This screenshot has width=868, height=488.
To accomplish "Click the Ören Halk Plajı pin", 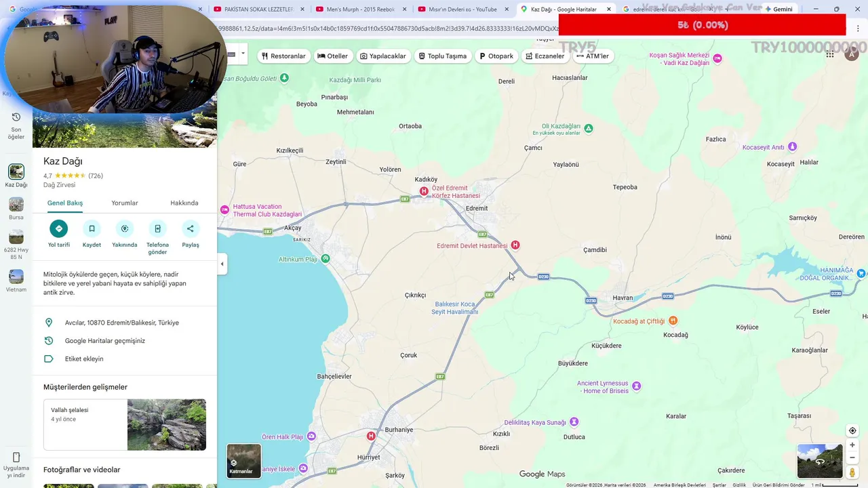I will 311,436.
